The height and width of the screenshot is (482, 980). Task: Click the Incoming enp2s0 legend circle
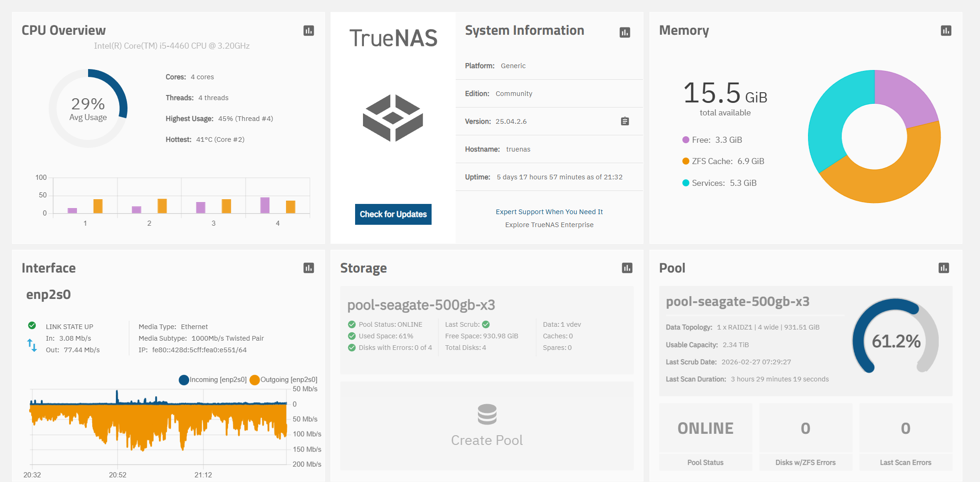184,380
